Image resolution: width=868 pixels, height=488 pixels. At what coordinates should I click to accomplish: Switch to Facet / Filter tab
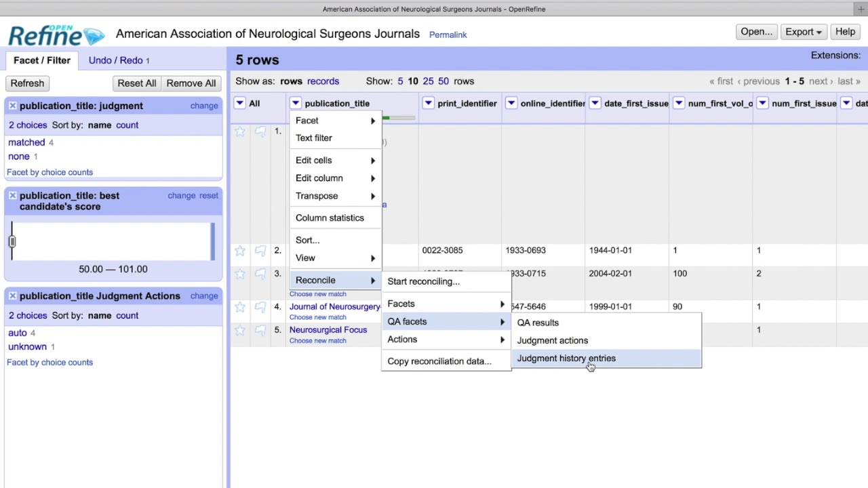pyautogui.click(x=42, y=60)
